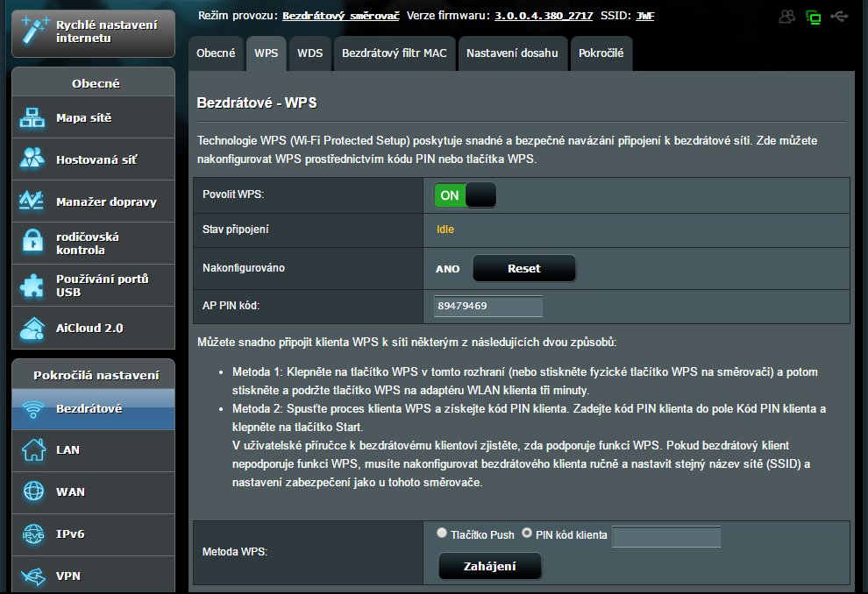Open VPN settings in sidebar
The image size is (868, 594).
[93, 576]
